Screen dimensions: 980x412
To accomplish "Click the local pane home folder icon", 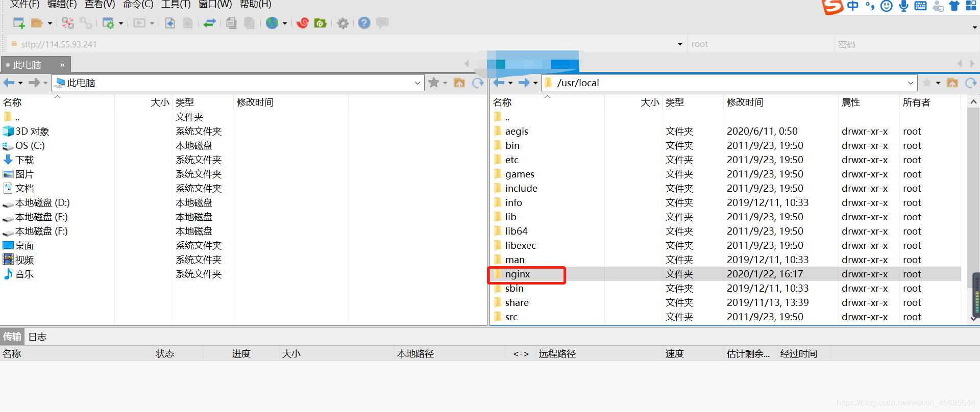I will click(x=459, y=83).
